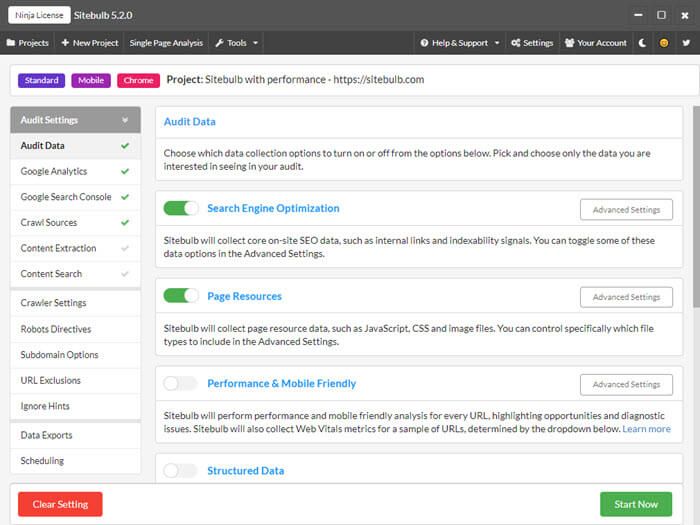The image size is (700, 525).
Task: Start a New Project
Action: pyautogui.click(x=90, y=43)
